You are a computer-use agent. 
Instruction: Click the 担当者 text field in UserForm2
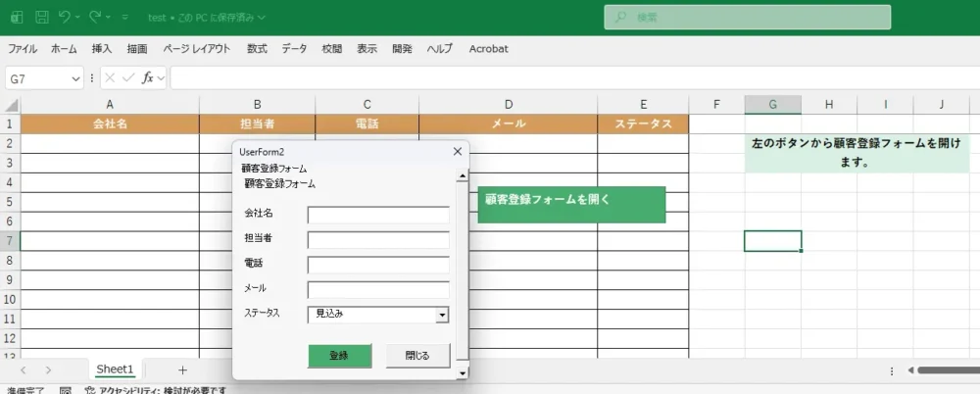click(x=378, y=240)
